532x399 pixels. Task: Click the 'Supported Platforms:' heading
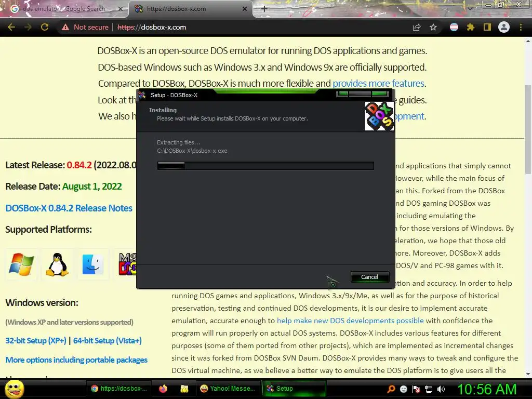48,229
